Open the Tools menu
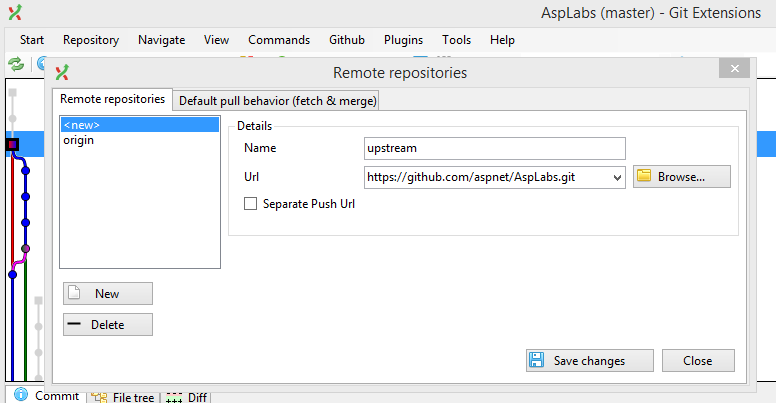This screenshot has height=403, width=776. point(456,40)
